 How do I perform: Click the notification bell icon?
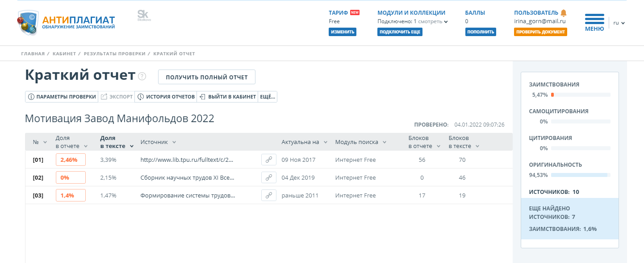tap(564, 12)
